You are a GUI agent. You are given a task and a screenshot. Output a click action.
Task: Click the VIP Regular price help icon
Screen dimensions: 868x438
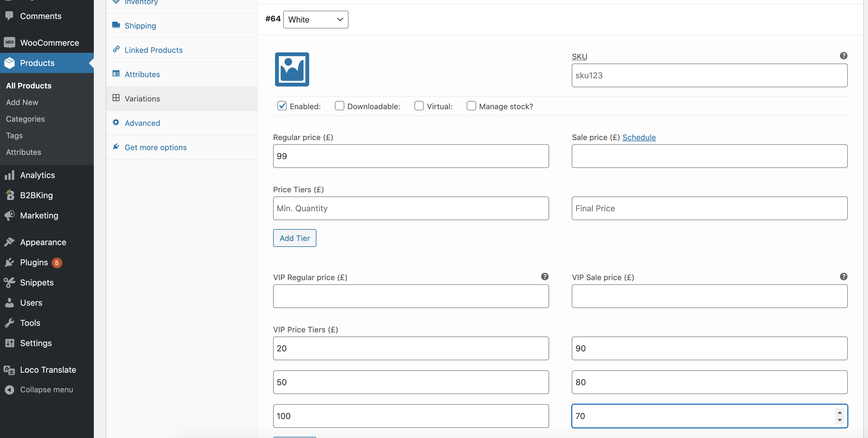544,276
